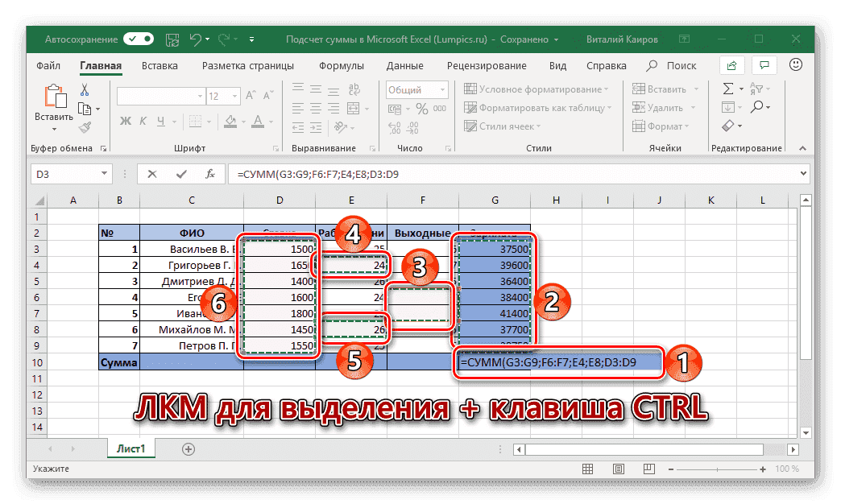
Task: Apply the Percent style icon
Action: tap(421, 107)
